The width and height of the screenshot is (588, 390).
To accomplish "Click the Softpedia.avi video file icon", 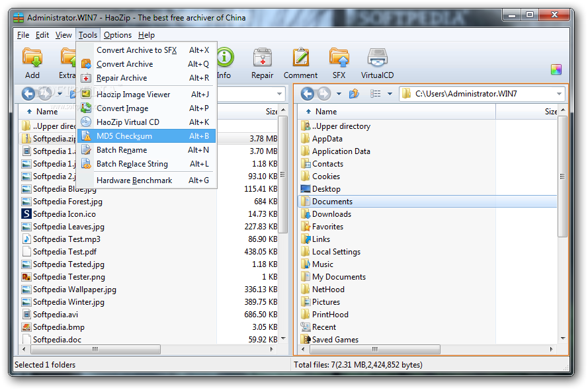I will (x=26, y=315).
